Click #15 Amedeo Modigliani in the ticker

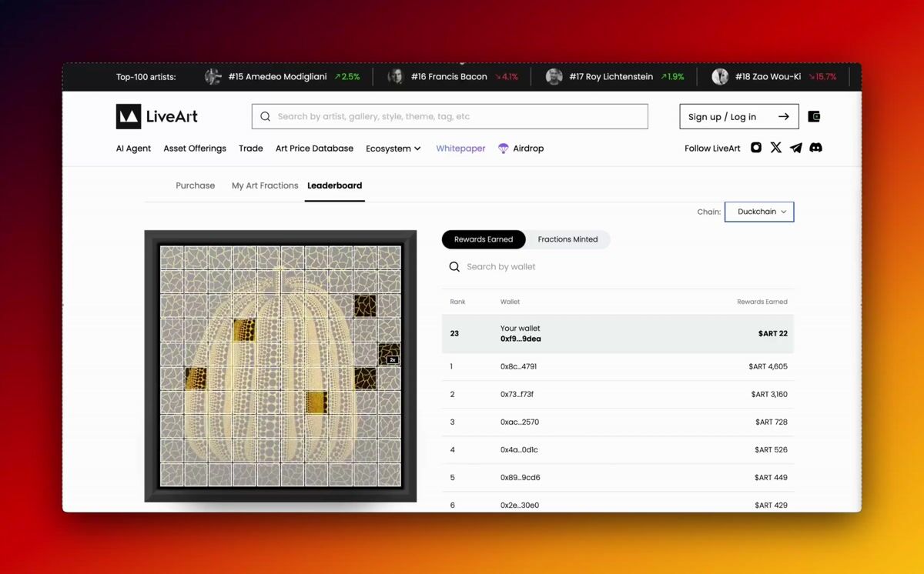278,77
